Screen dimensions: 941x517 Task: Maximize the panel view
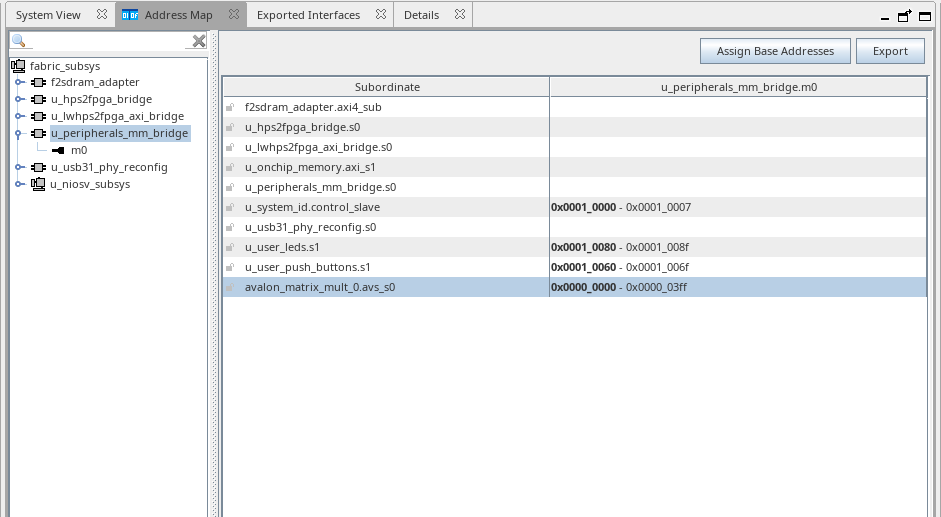925,16
